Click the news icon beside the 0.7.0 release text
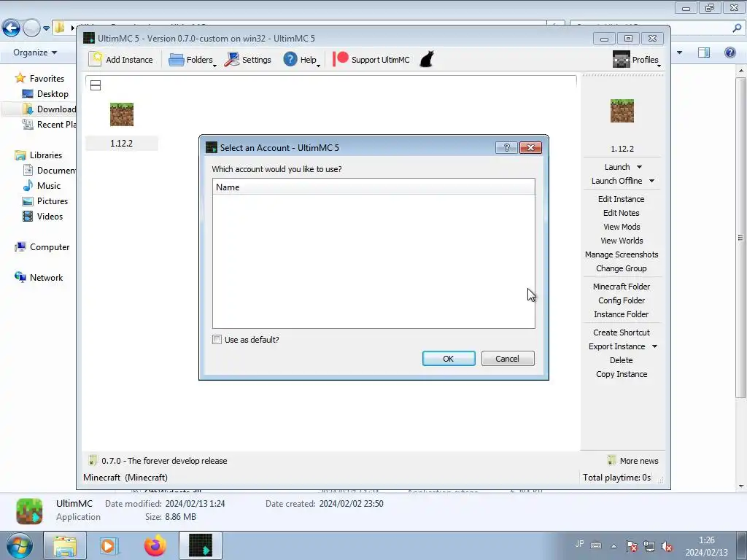Screen dimensions: 747x560 click(93, 460)
